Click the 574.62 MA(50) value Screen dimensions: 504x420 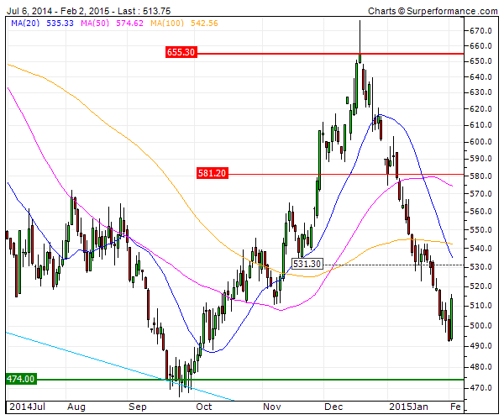tap(130, 24)
